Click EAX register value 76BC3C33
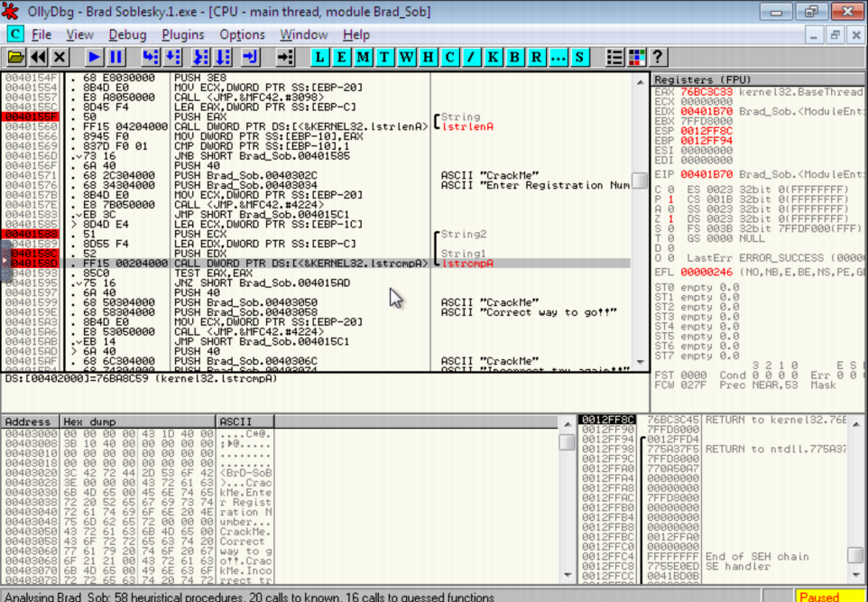 [706, 92]
